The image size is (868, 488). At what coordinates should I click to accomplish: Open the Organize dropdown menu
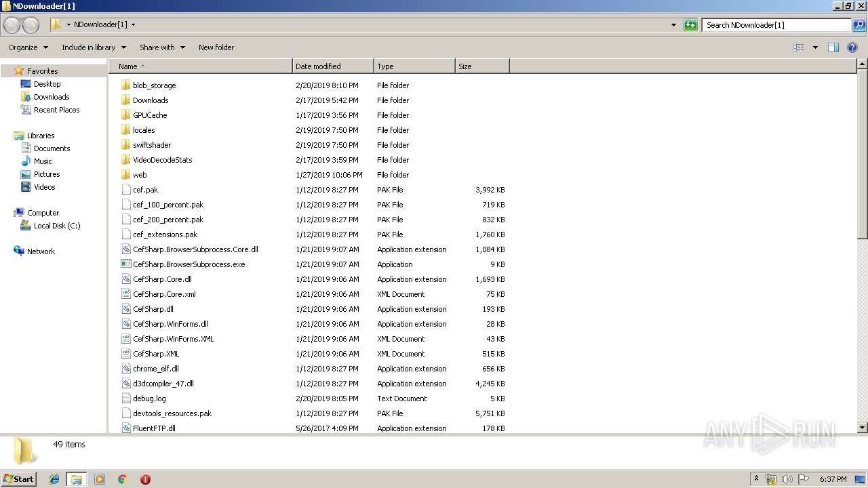click(28, 47)
